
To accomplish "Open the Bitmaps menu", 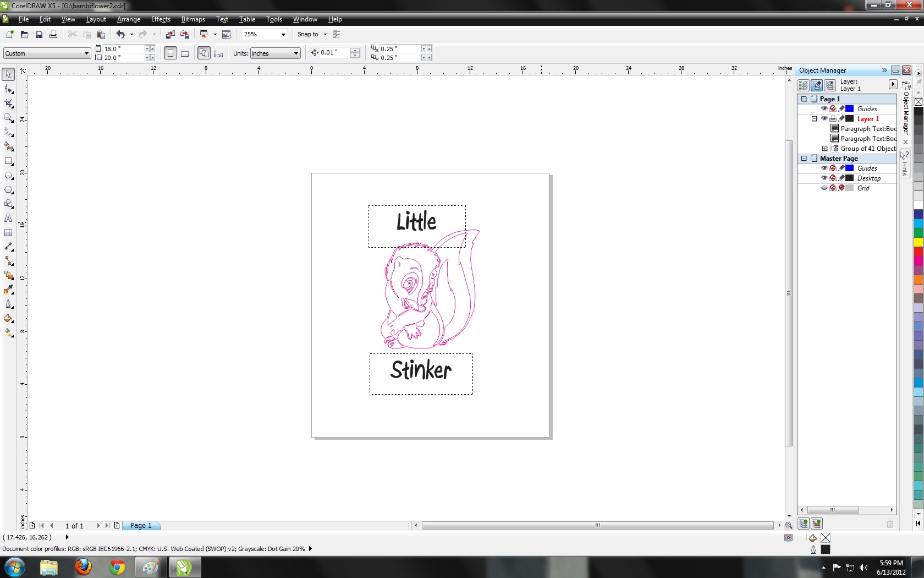I will tap(193, 19).
